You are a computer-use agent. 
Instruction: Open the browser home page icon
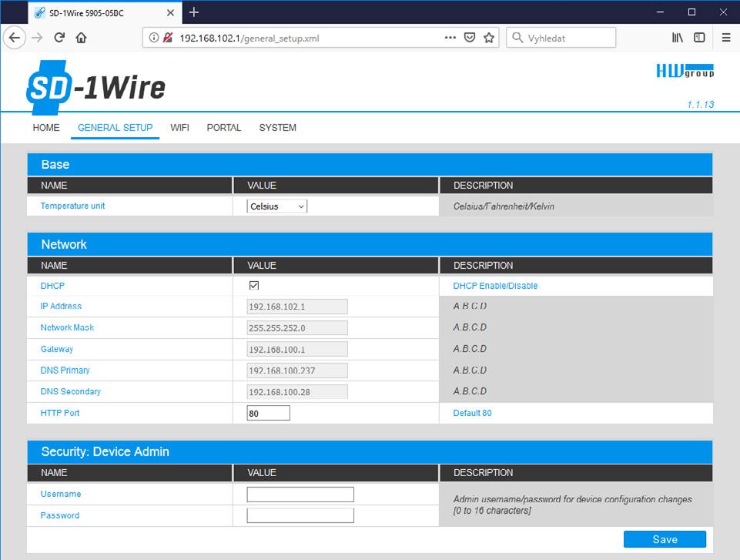coord(81,38)
